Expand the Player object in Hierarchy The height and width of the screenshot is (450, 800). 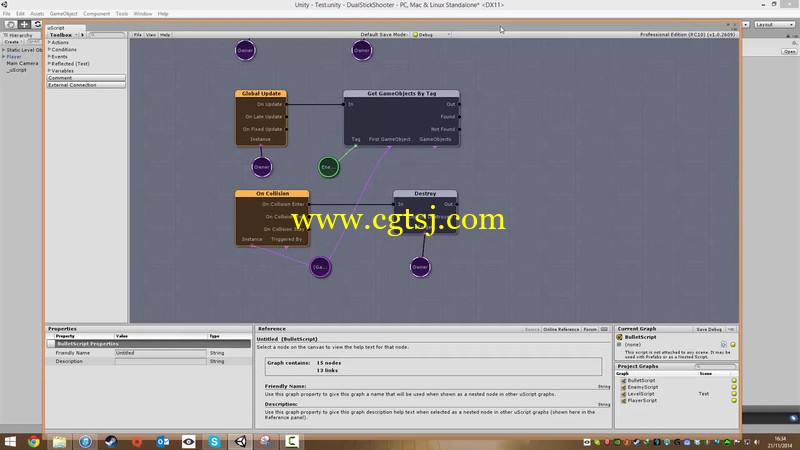4,57
